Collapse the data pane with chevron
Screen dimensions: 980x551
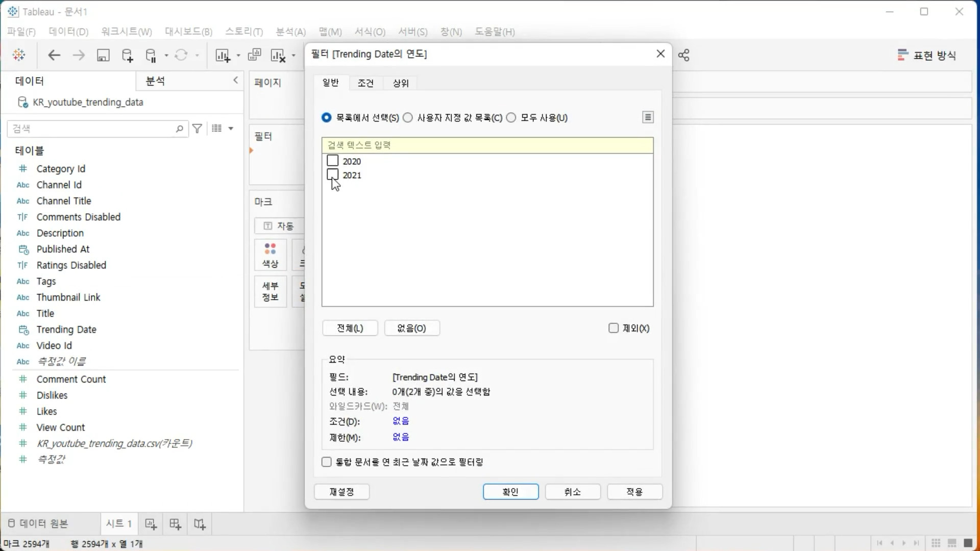pos(235,80)
